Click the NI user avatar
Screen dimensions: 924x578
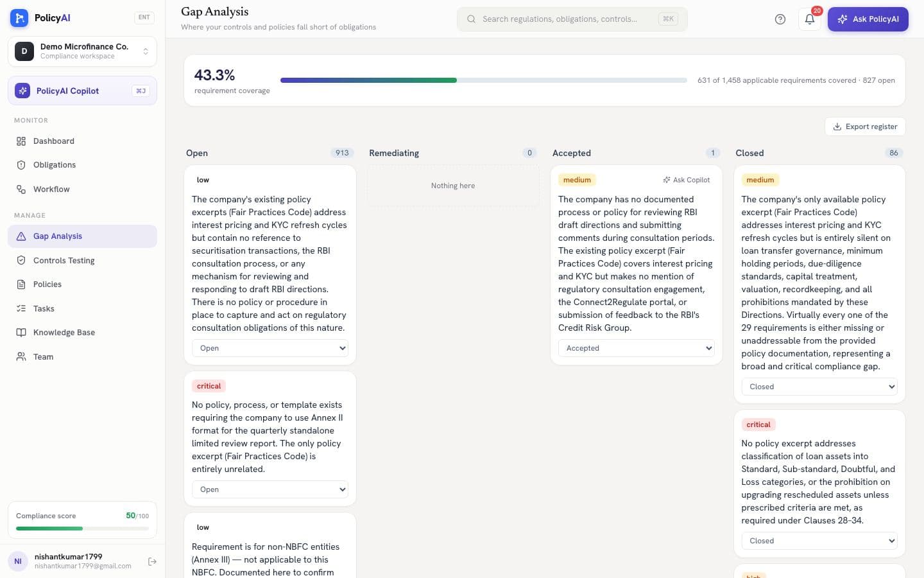(x=18, y=561)
